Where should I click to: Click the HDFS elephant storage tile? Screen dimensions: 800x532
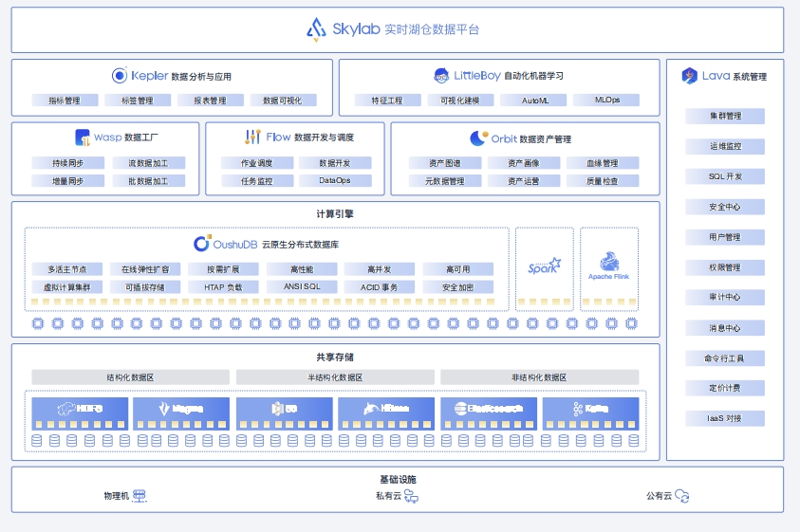(80, 413)
